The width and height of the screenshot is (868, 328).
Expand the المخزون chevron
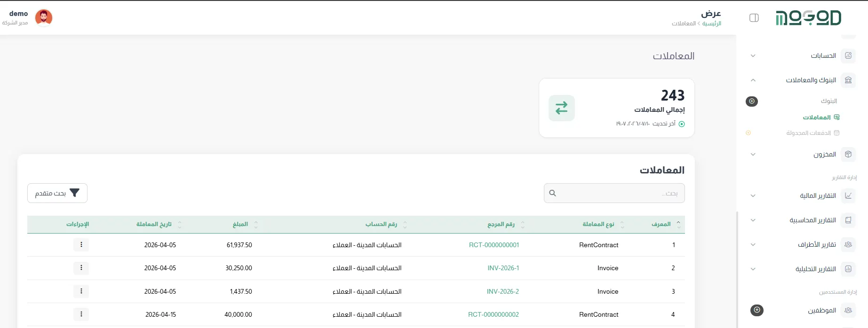coord(753,155)
